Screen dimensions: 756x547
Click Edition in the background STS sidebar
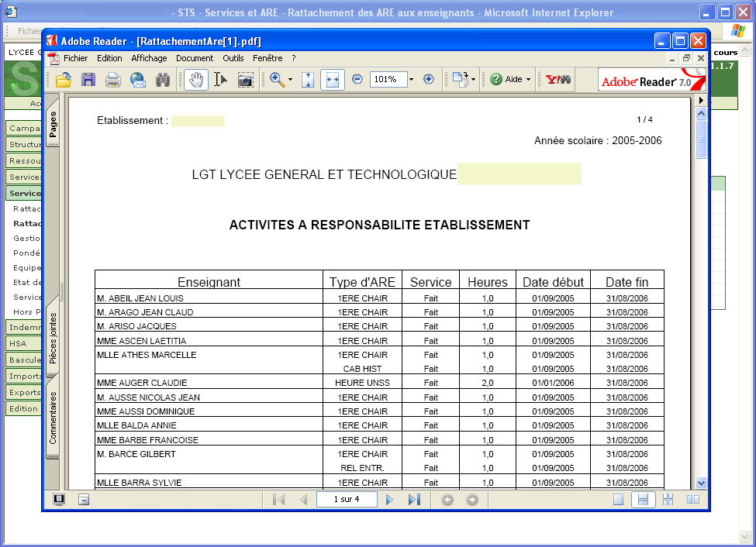click(x=23, y=408)
